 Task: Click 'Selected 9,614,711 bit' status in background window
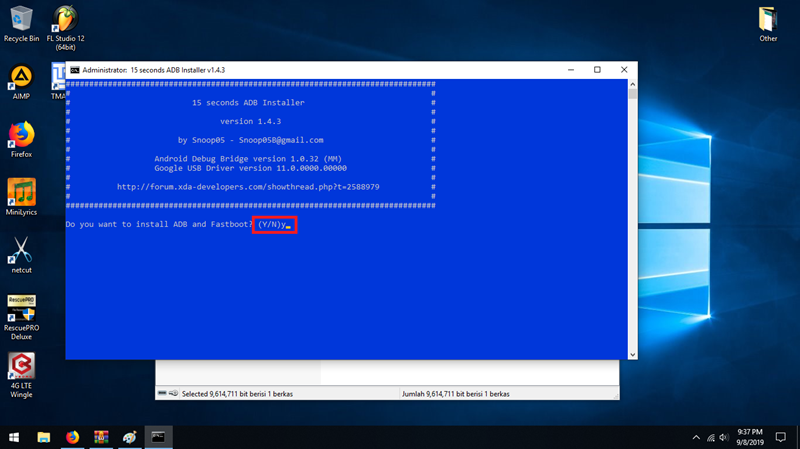tap(237, 394)
